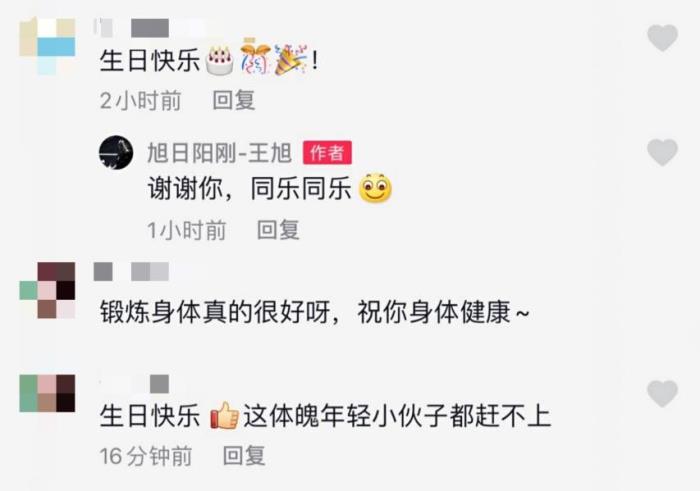Click the thumbs-up emoji in the last comment
700x491 pixels.
pos(225,416)
